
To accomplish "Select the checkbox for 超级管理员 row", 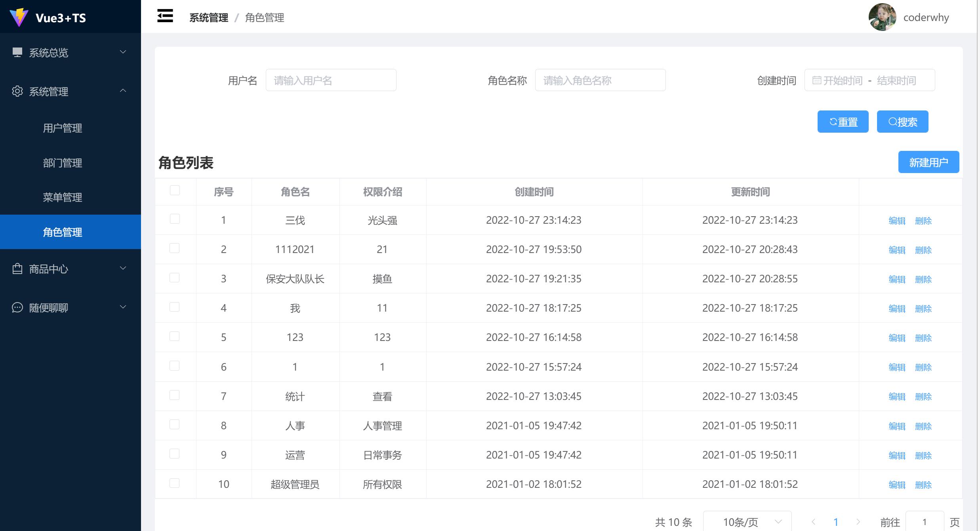I will coord(175,483).
